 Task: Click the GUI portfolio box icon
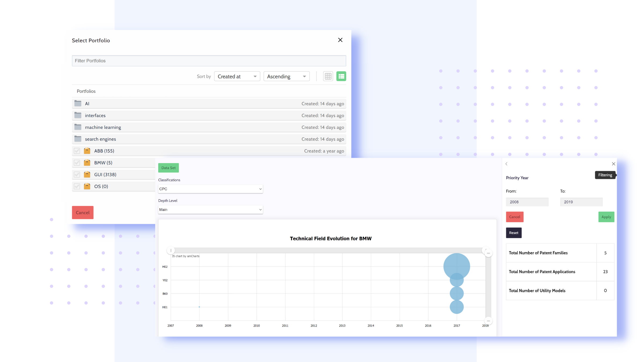pyautogui.click(x=87, y=174)
